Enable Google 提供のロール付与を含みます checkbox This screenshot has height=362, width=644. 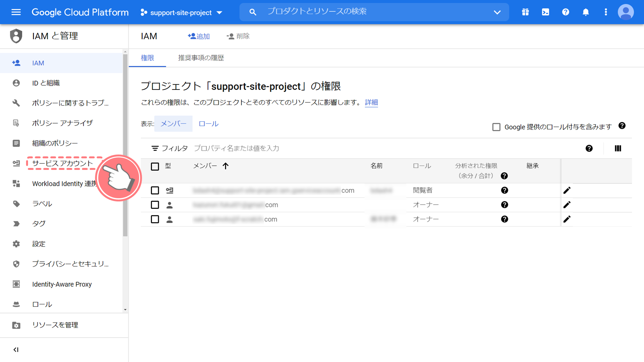(x=496, y=127)
